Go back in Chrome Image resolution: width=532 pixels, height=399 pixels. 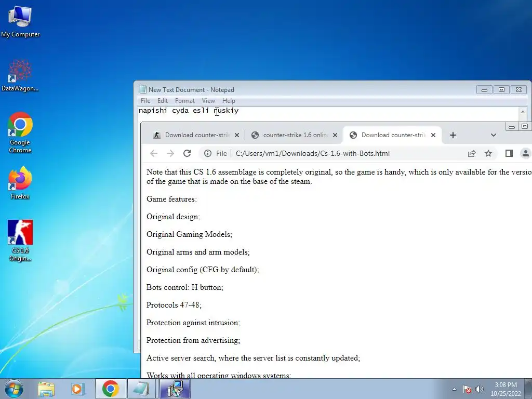coord(154,153)
